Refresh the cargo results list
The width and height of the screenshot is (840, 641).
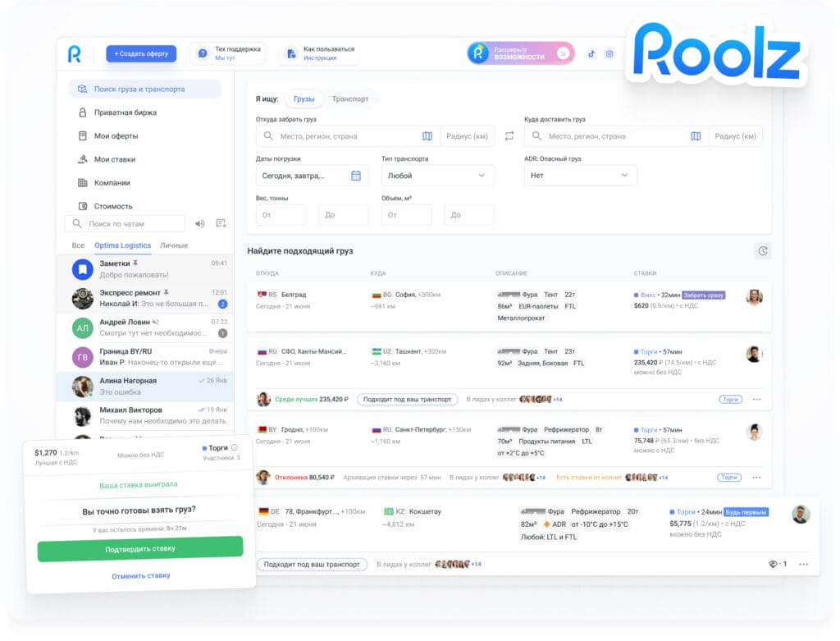(x=763, y=250)
